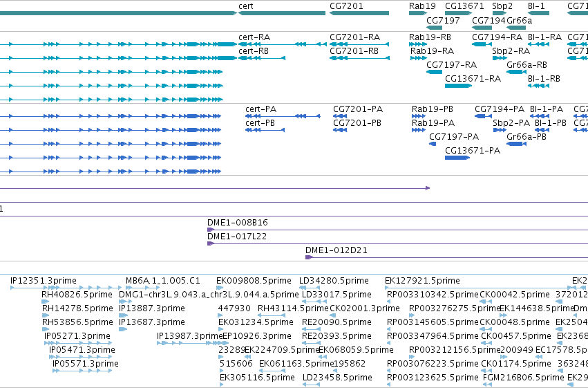Select the BI-1-RA transcript label

point(544,37)
